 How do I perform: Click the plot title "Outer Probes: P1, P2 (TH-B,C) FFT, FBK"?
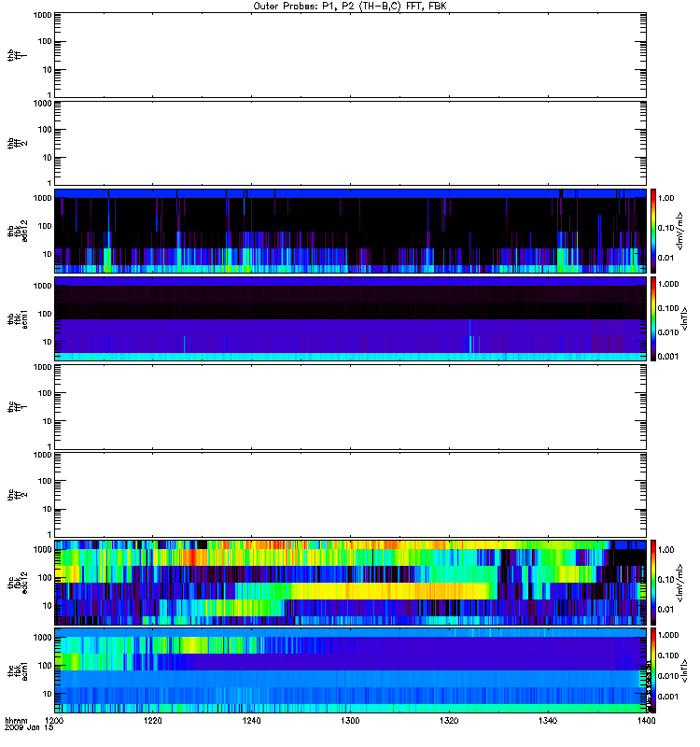coord(350,7)
